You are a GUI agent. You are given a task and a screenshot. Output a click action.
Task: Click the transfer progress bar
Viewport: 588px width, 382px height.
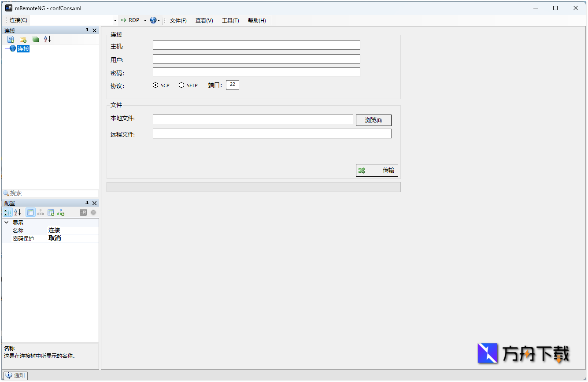254,187
